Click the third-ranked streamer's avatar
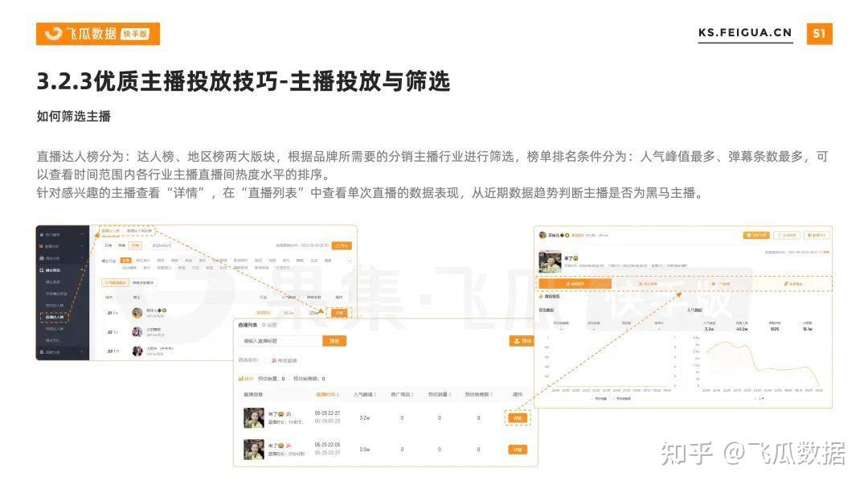The width and height of the screenshot is (868, 489). click(x=137, y=351)
